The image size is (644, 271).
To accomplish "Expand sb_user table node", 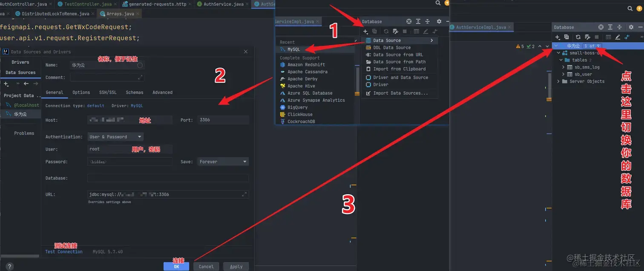I will 563,74.
